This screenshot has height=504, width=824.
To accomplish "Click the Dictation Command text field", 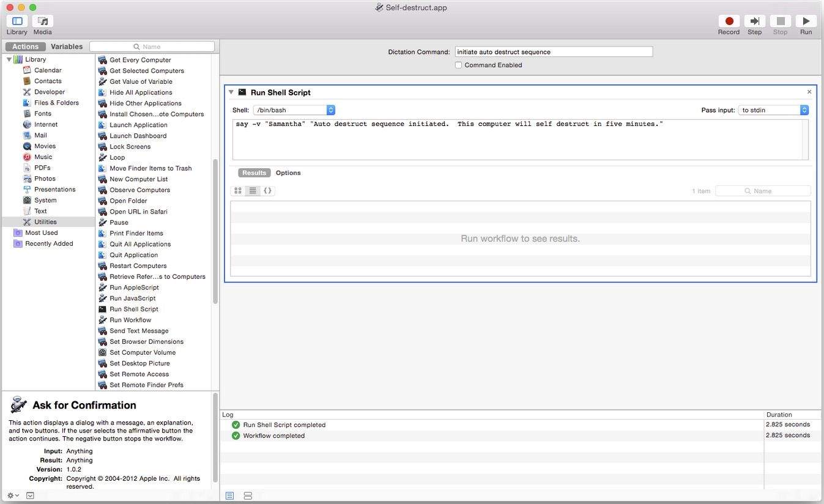I will [x=552, y=51].
